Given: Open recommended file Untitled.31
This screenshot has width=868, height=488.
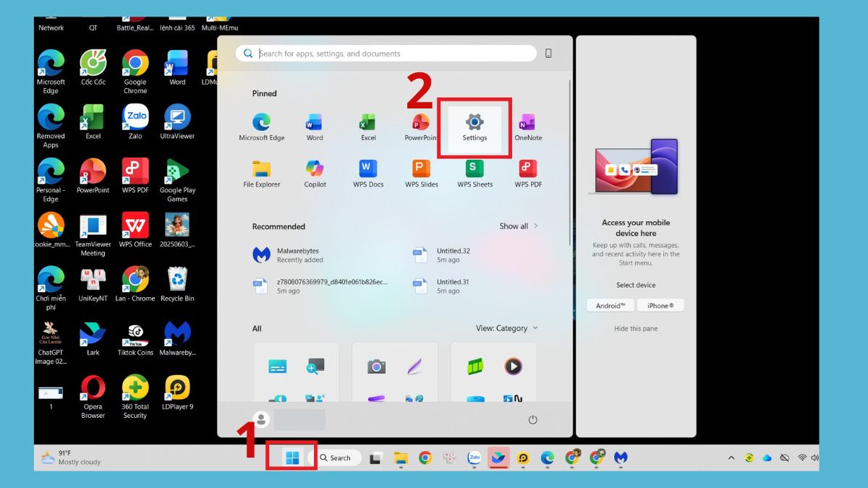Looking at the screenshot, I should point(442,286).
